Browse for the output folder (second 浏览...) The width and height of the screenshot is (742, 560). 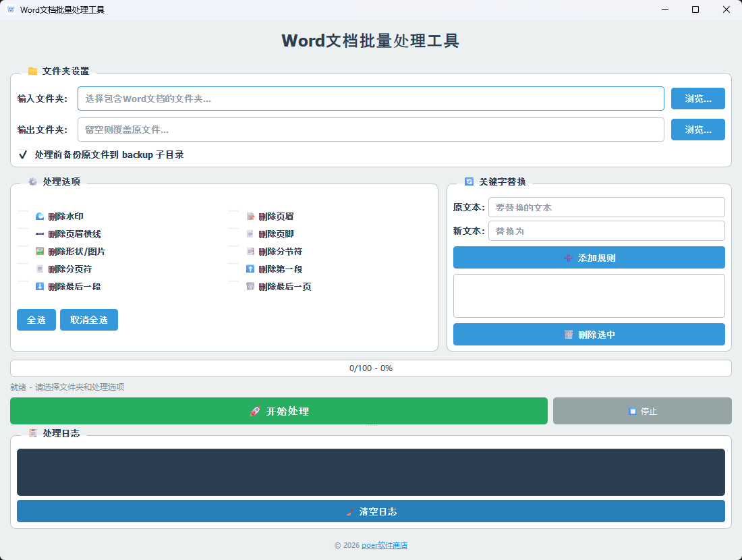coord(698,130)
